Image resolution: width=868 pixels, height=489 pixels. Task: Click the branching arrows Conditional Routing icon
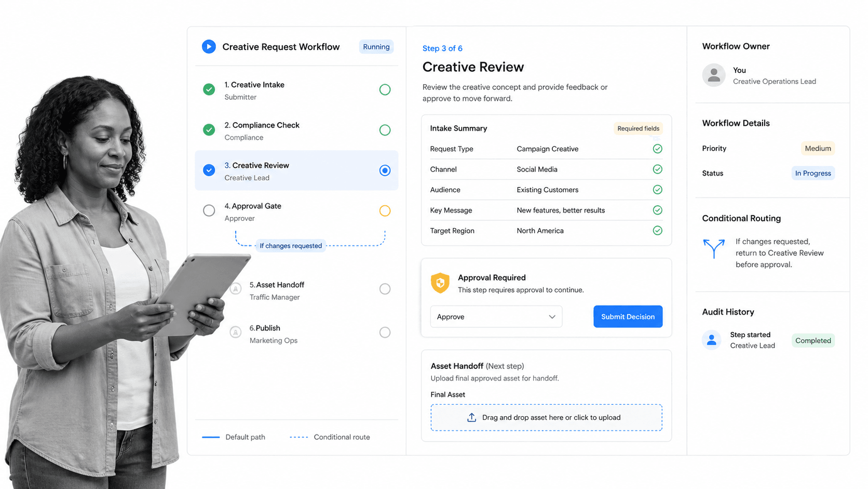pos(714,248)
